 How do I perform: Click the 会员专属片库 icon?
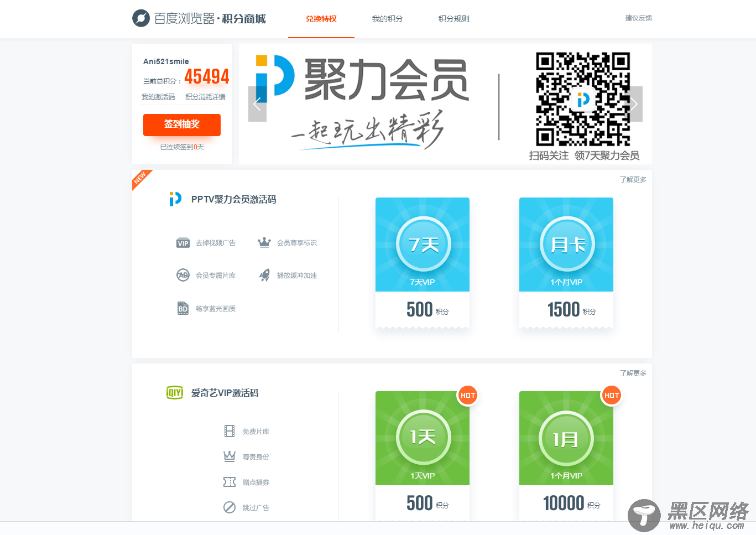183,275
